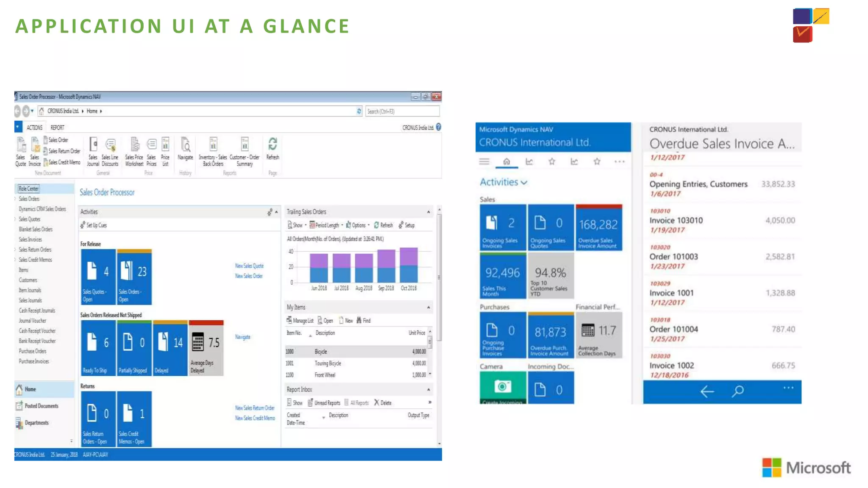This screenshot has width=868, height=488.
Task: Tap the search magnifier in mobile app
Action: tap(738, 391)
